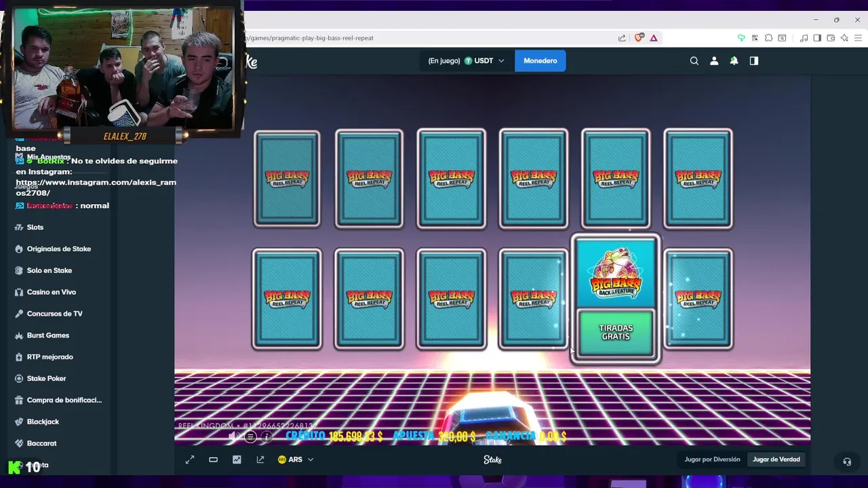Click the Monedero wallet button
The height and width of the screenshot is (488, 868).
[540, 61]
